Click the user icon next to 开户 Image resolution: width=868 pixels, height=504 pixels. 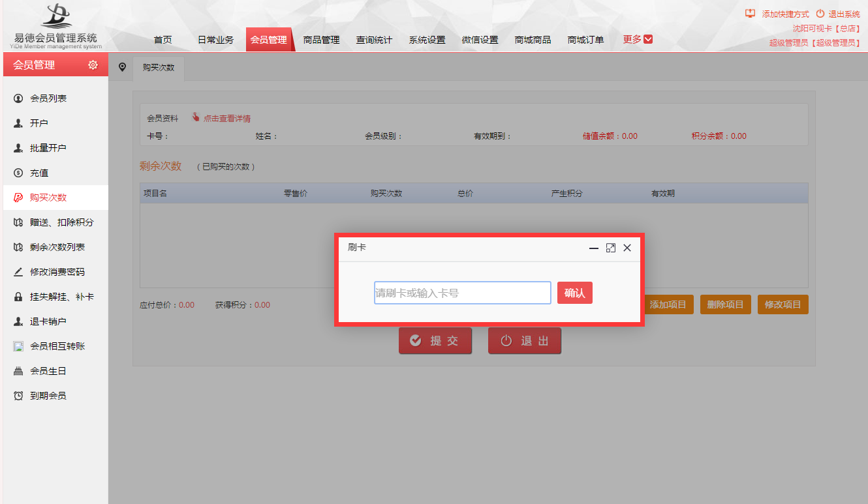pyautogui.click(x=18, y=123)
